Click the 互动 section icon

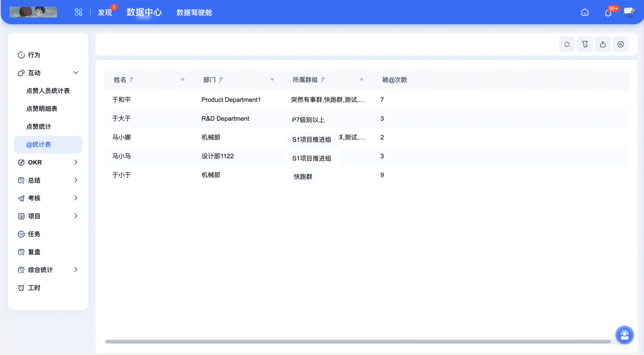[21, 73]
